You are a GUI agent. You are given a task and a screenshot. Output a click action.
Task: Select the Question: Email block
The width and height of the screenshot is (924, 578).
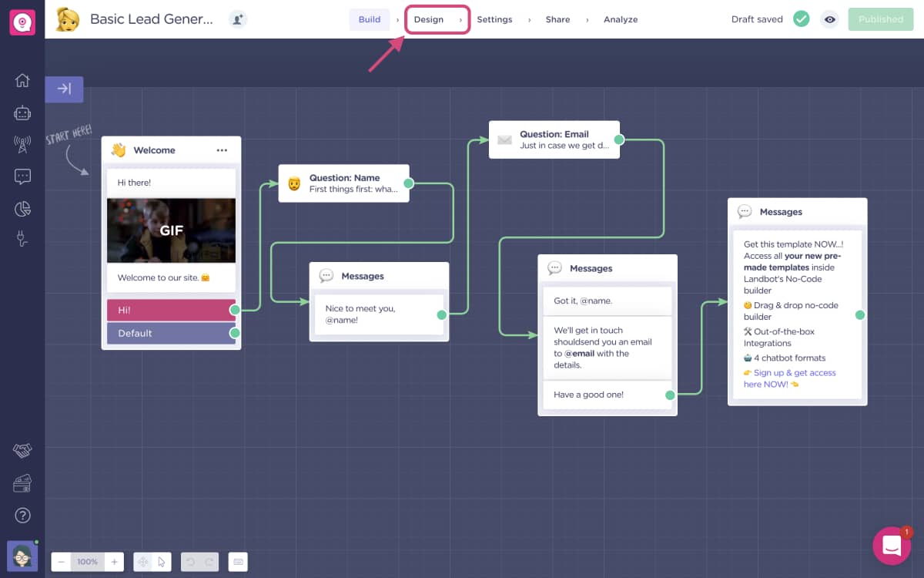[554, 139]
